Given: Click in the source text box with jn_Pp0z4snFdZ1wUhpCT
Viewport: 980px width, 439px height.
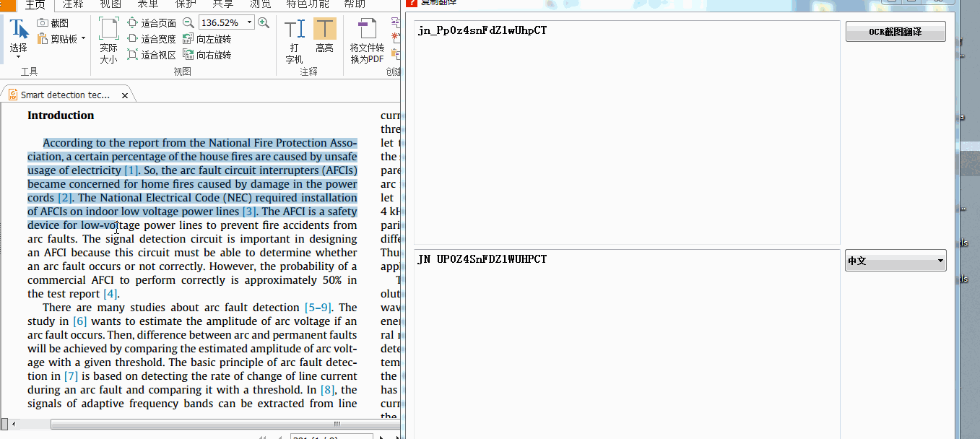Looking at the screenshot, I should [x=626, y=133].
